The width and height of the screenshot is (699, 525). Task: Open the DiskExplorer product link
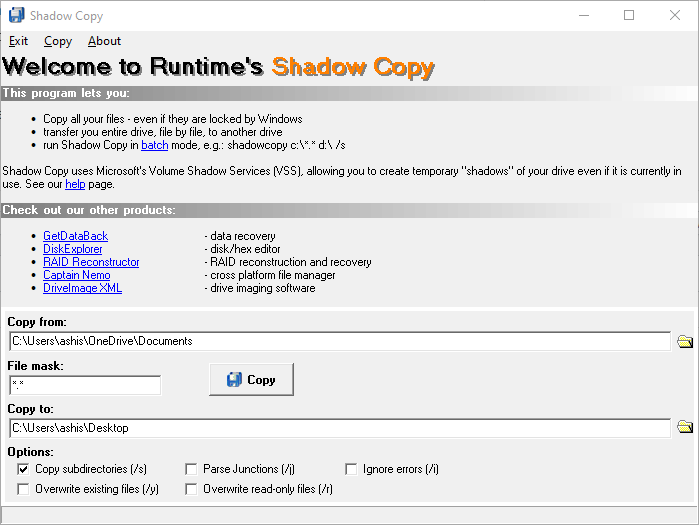click(73, 249)
